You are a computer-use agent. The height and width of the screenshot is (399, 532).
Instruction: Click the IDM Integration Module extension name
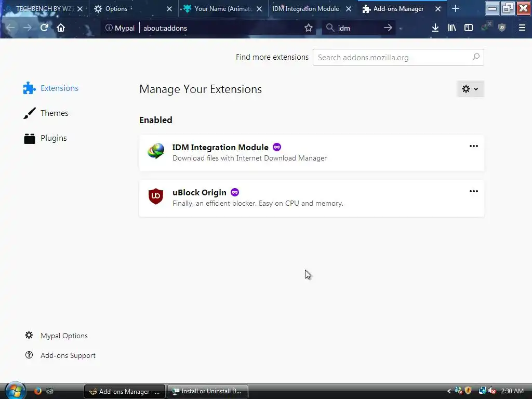click(x=220, y=147)
